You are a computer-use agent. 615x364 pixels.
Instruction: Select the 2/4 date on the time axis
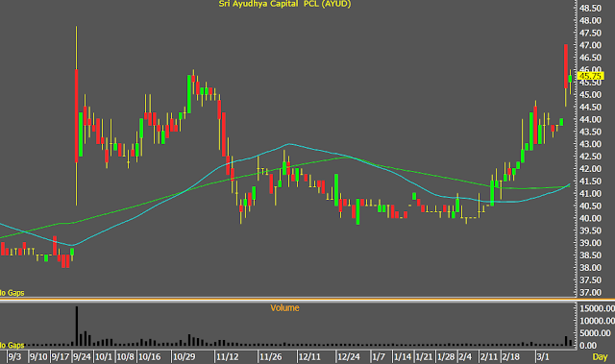[465, 357]
